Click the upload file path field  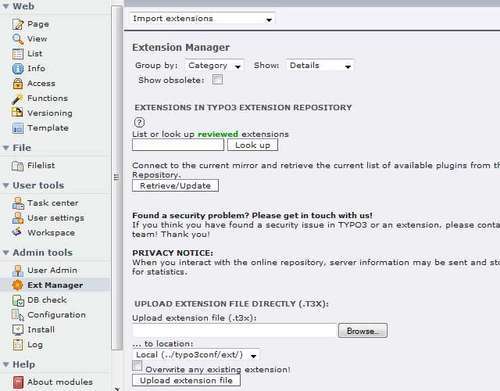coord(235,331)
